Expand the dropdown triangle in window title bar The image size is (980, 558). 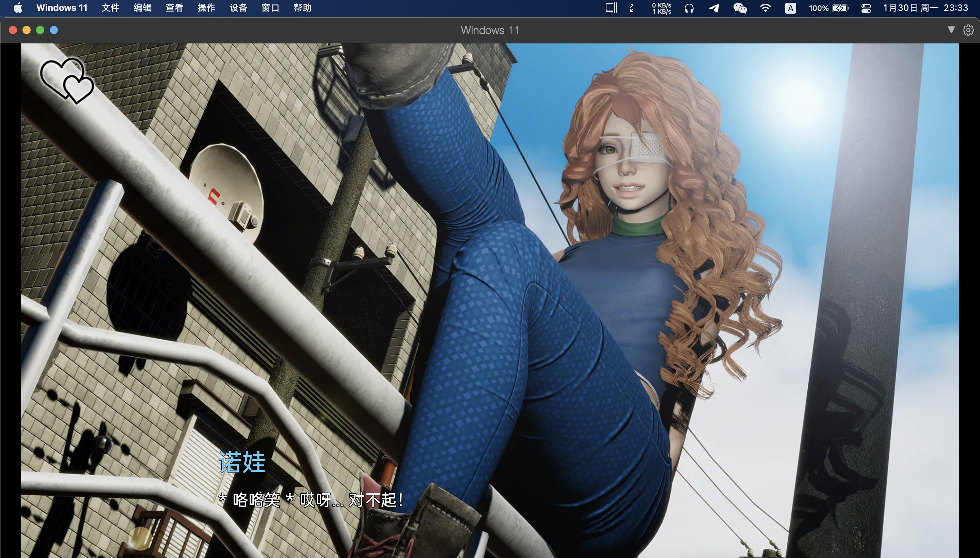[x=951, y=30]
